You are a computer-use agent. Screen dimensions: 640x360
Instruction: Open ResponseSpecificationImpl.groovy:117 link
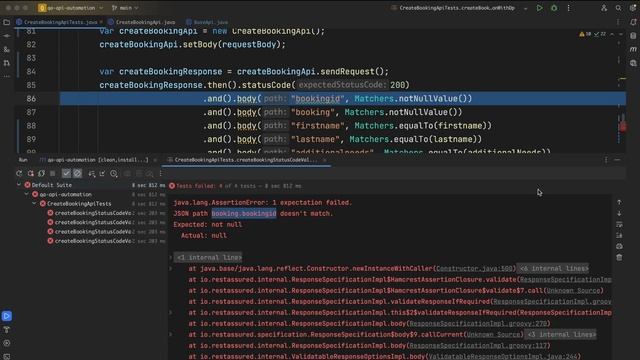tap(478, 346)
